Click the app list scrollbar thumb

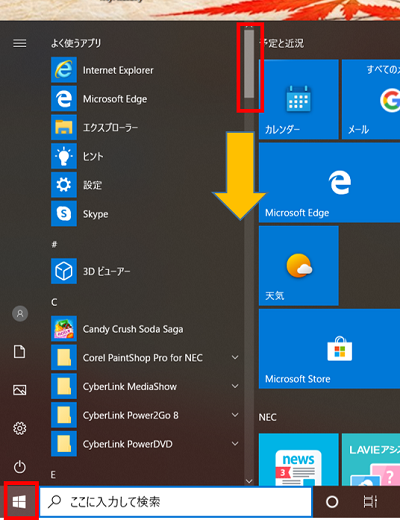pyautogui.click(x=249, y=64)
